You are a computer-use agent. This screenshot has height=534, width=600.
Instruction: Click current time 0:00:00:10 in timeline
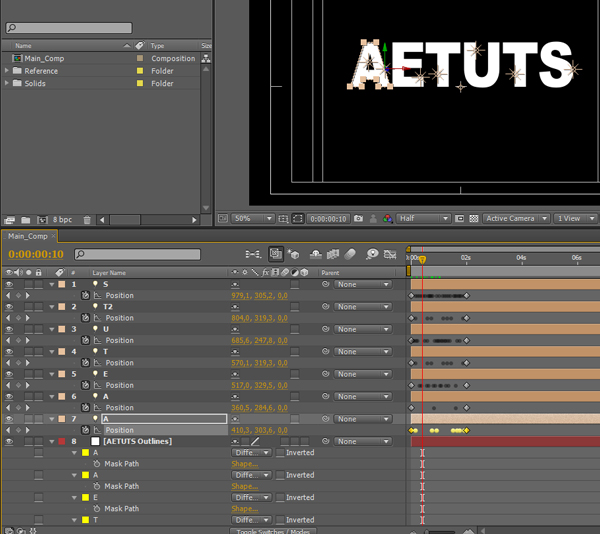coord(36,254)
